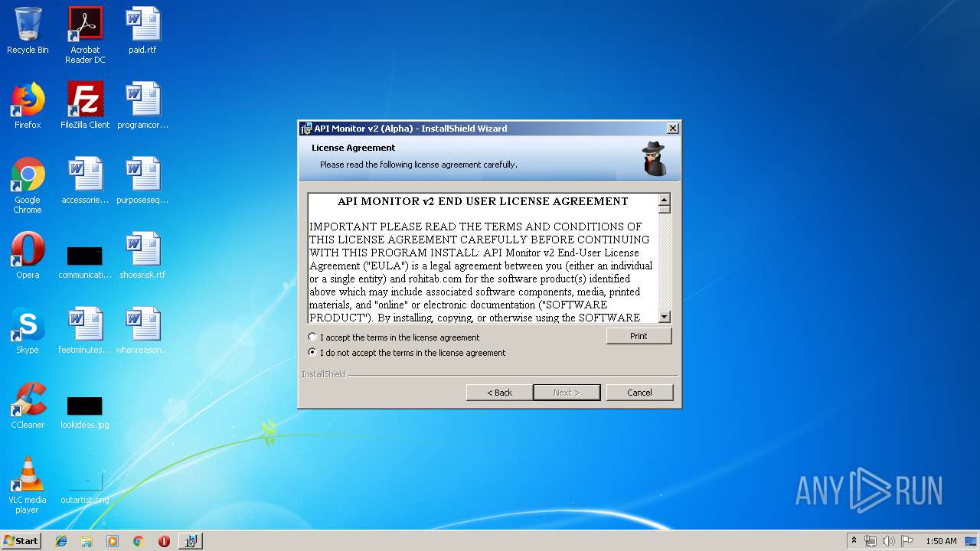
Task: Open Google Chrome desktop shortcut
Action: coord(28,185)
